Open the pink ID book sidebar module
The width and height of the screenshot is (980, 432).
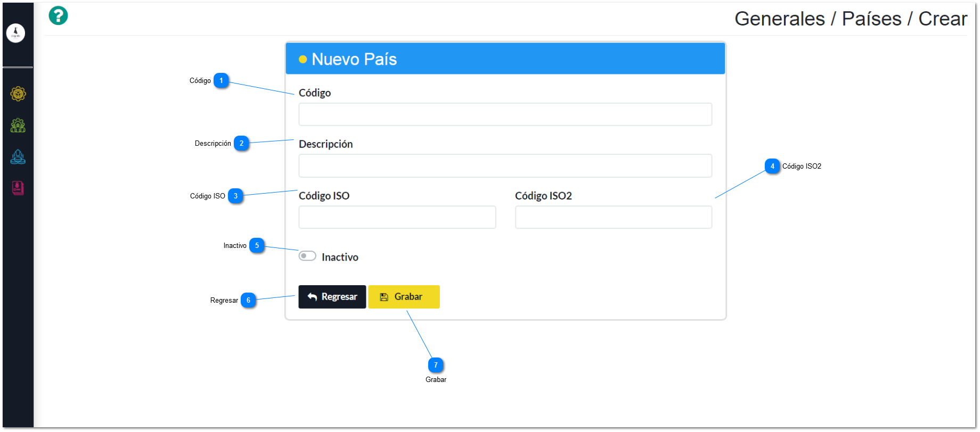[x=18, y=188]
